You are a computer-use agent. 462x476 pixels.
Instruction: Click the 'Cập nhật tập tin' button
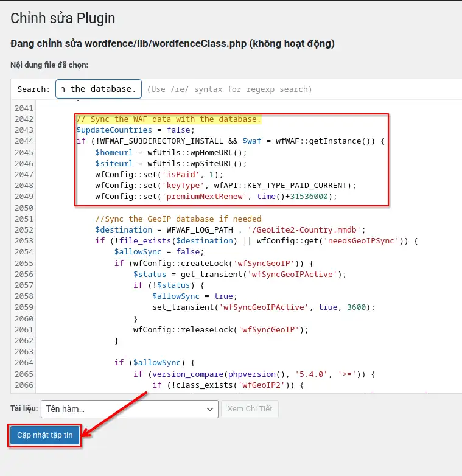[44, 435]
